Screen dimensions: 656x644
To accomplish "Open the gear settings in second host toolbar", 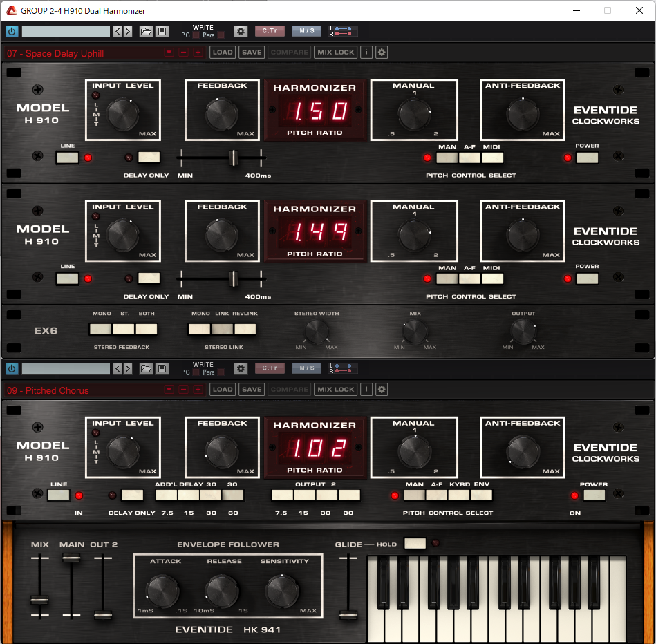I will click(x=241, y=368).
